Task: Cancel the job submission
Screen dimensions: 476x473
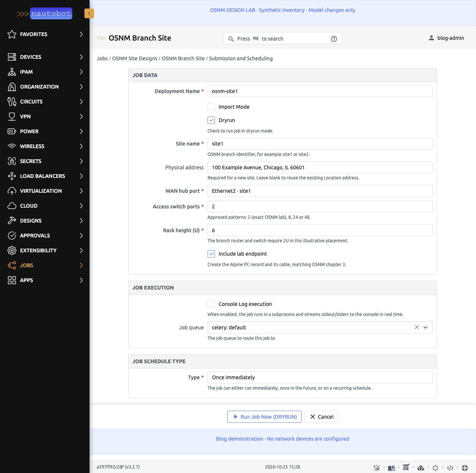Action: coord(321,417)
